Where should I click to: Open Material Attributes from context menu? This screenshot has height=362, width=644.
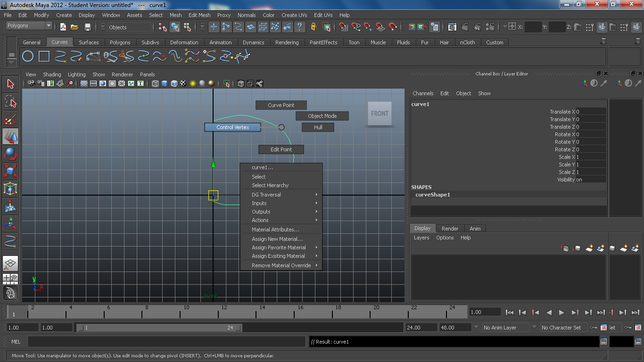281,230
